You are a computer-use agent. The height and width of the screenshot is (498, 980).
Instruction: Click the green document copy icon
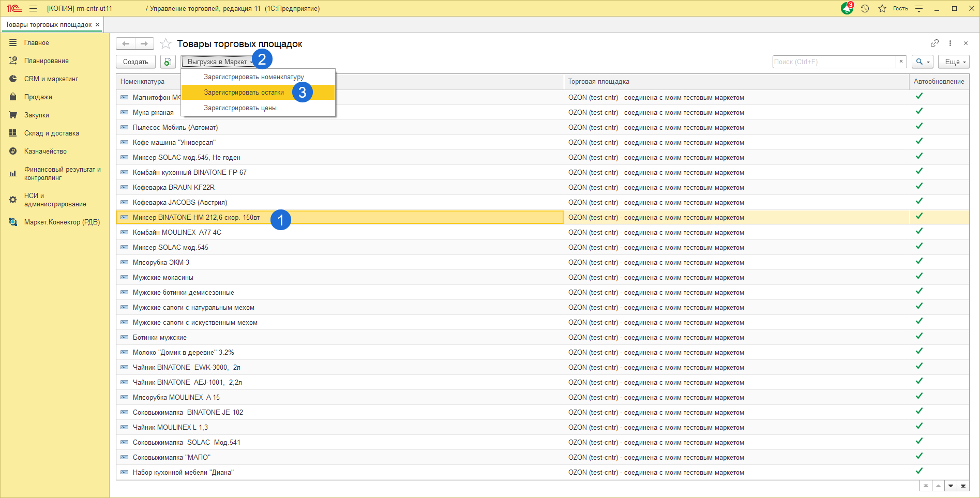pyautogui.click(x=168, y=62)
